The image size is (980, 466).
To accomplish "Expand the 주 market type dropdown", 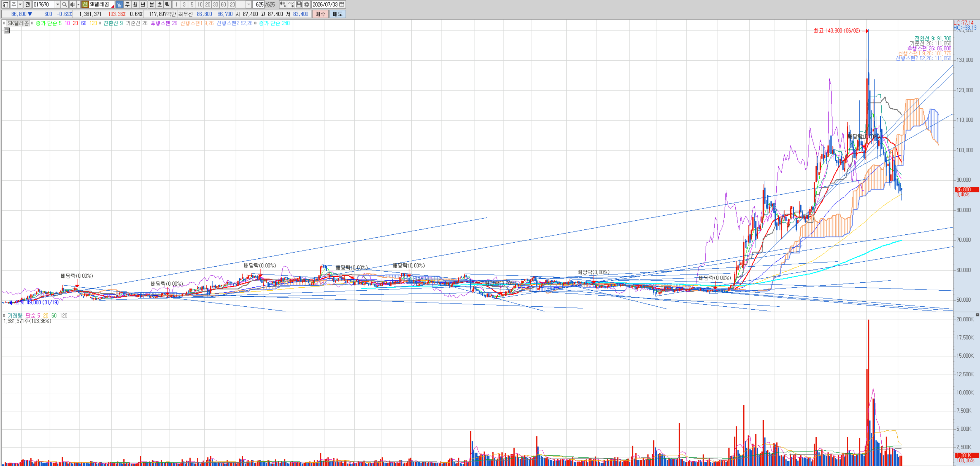I will pos(20,5).
